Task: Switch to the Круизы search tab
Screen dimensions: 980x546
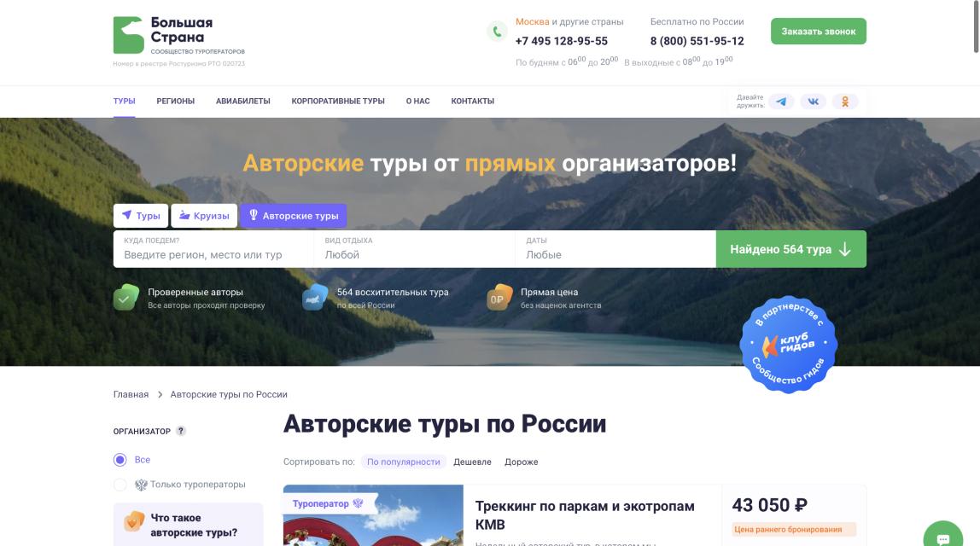Action: click(204, 216)
